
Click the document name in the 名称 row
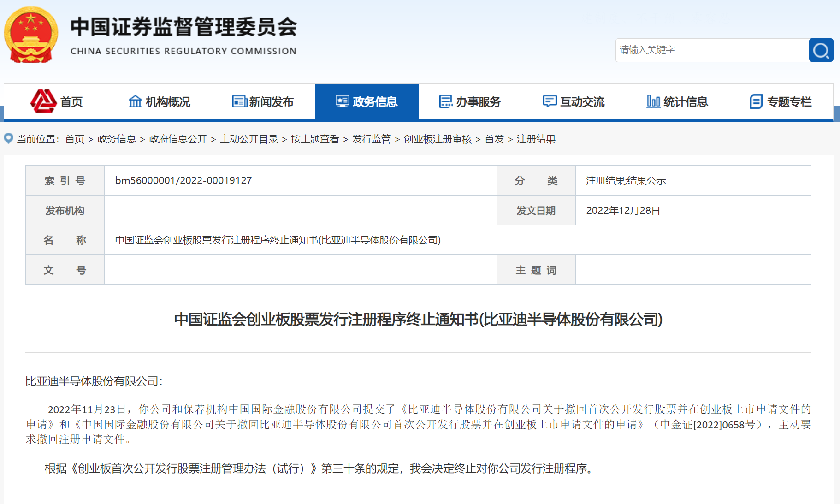(x=278, y=240)
